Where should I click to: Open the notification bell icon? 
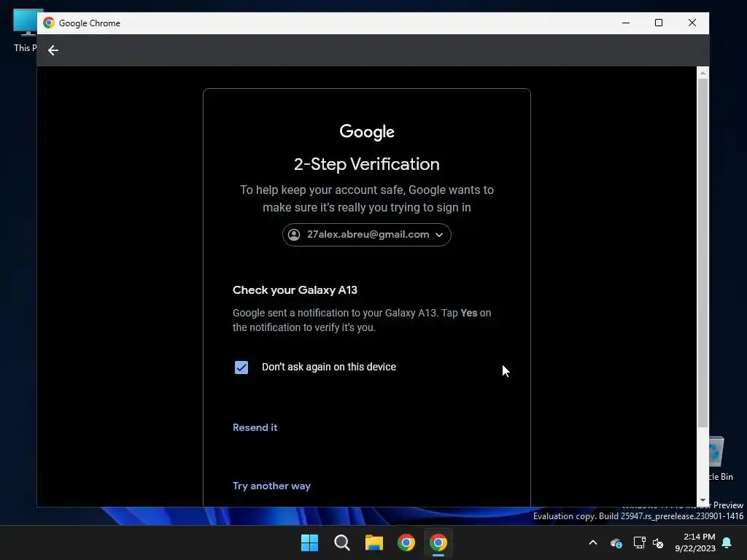(727, 542)
